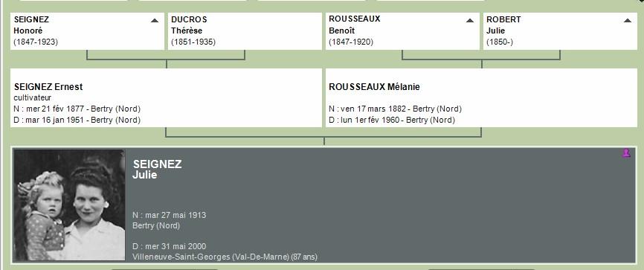This screenshot has height=270, width=644.
Task: Click Ernest's cultivateur occupation text
Action: point(33,97)
